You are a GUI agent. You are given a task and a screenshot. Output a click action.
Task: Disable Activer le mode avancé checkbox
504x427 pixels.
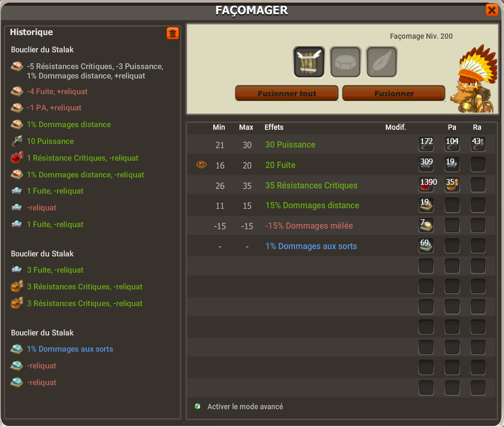point(198,407)
